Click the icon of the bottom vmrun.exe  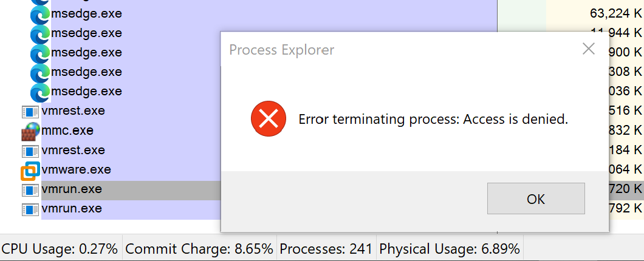30,209
